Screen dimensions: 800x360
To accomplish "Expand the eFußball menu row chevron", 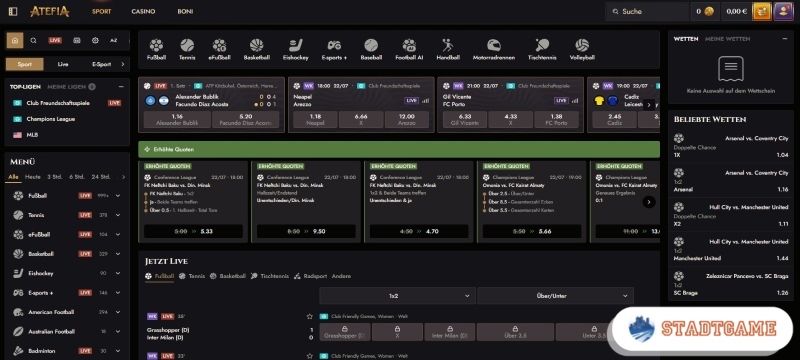I will [118, 235].
